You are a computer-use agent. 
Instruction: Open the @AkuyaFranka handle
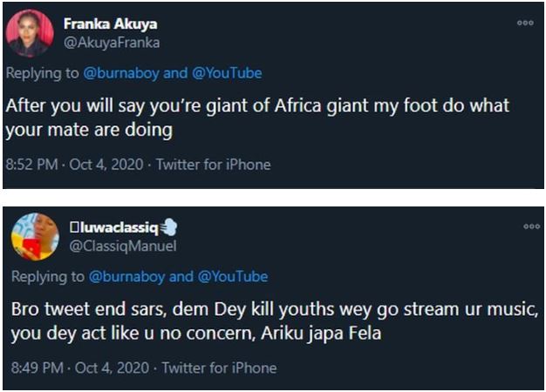click(112, 42)
